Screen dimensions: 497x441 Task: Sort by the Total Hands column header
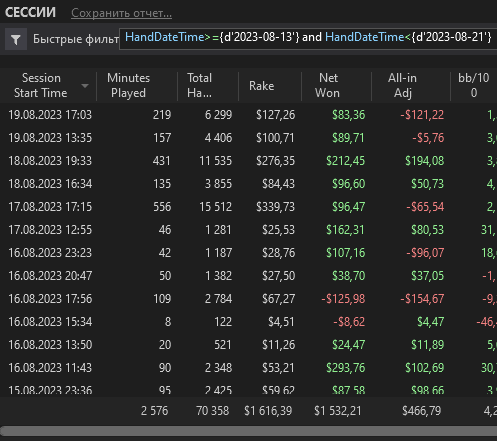point(199,85)
